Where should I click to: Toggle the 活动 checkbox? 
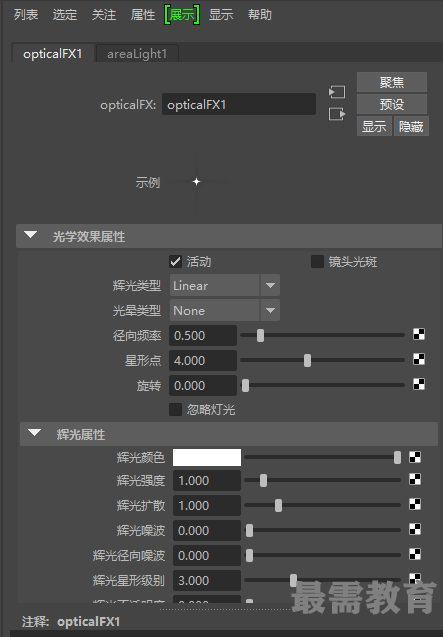pyautogui.click(x=175, y=262)
